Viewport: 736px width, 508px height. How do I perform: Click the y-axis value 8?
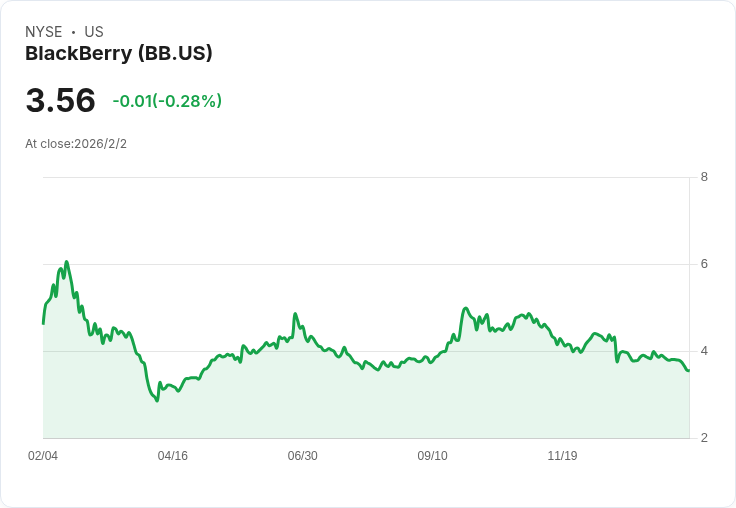[x=704, y=178]
